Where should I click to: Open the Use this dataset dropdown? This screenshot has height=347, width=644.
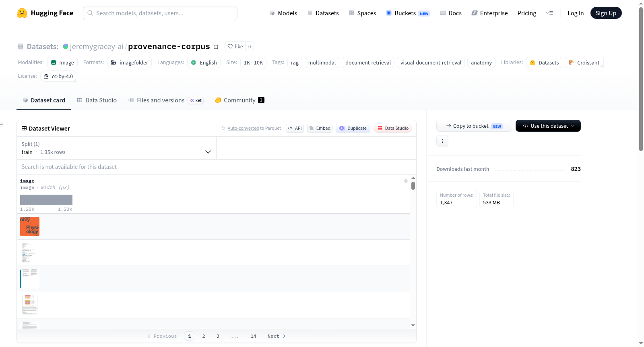point(548,126)
